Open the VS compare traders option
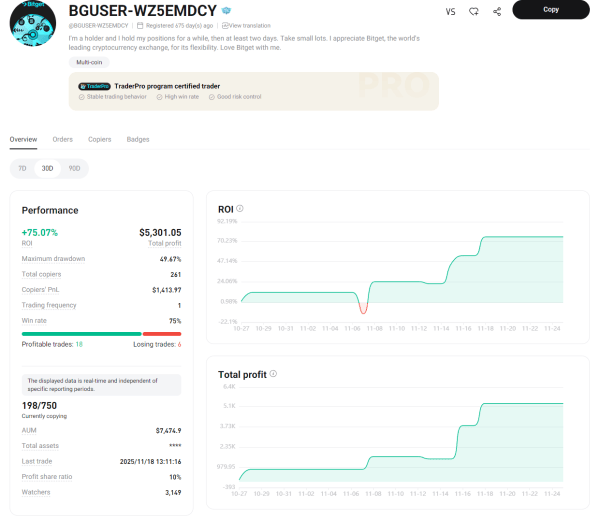The width and height of the screenshot is (600, 520). click(450, 11)
